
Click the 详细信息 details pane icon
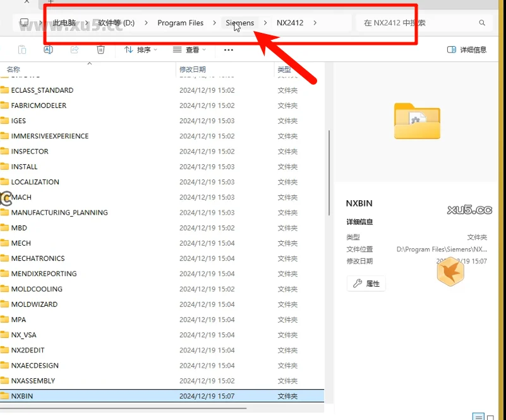(x=467, y=49)
